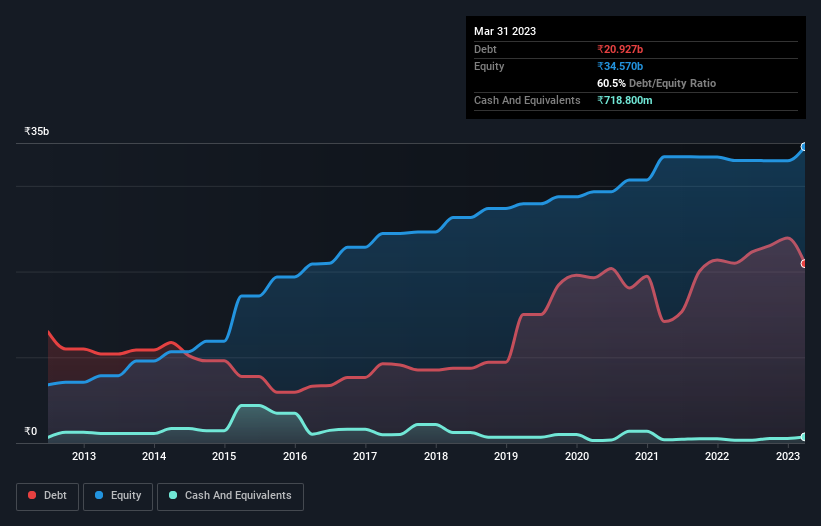Click the ₹34.570b equity value
This screenshot has height=526, width=821.
click(620, 66)
